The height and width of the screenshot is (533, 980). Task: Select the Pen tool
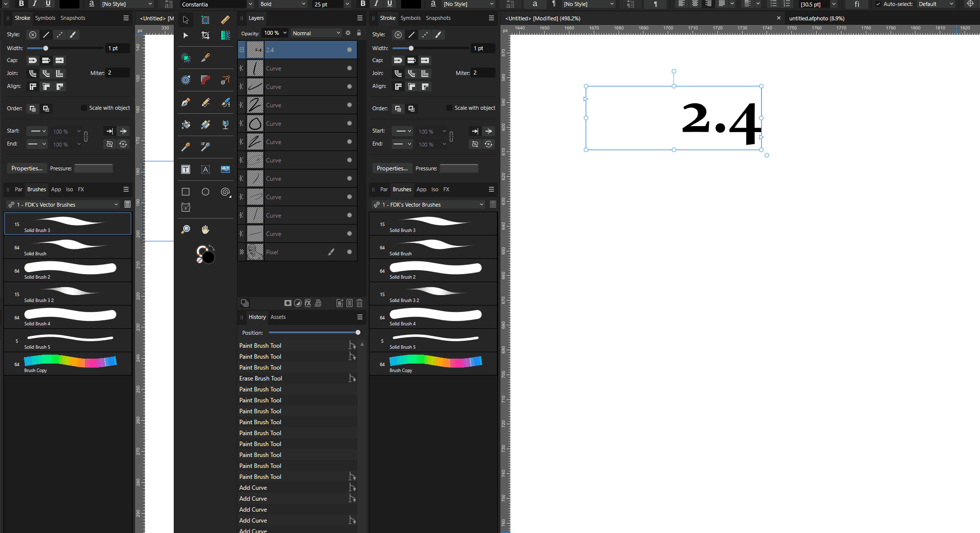186,102
